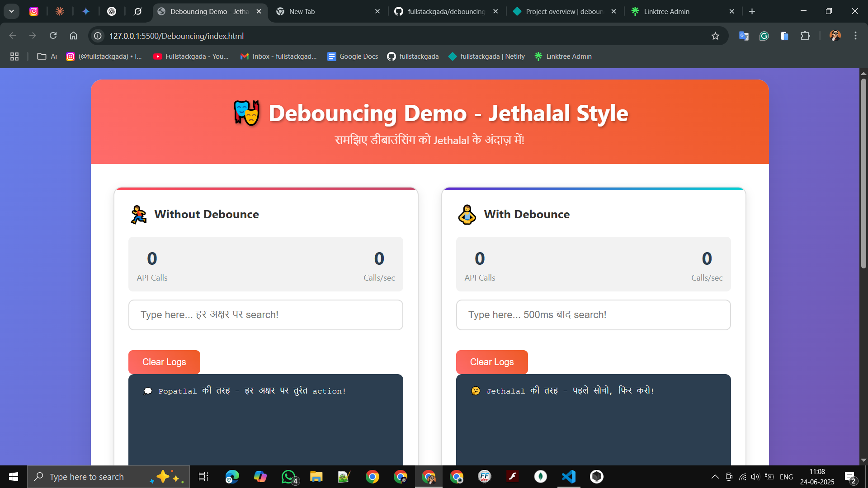Go to the browser home page
This screenshot has height=488, width=868.
pyautogui.click(x=73, y=36)
